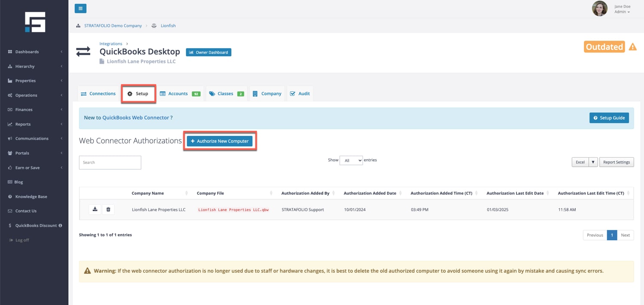Click the hamburger menu toggle button
This screenshot has width=644, height=305.
click(x=80, y=8)
